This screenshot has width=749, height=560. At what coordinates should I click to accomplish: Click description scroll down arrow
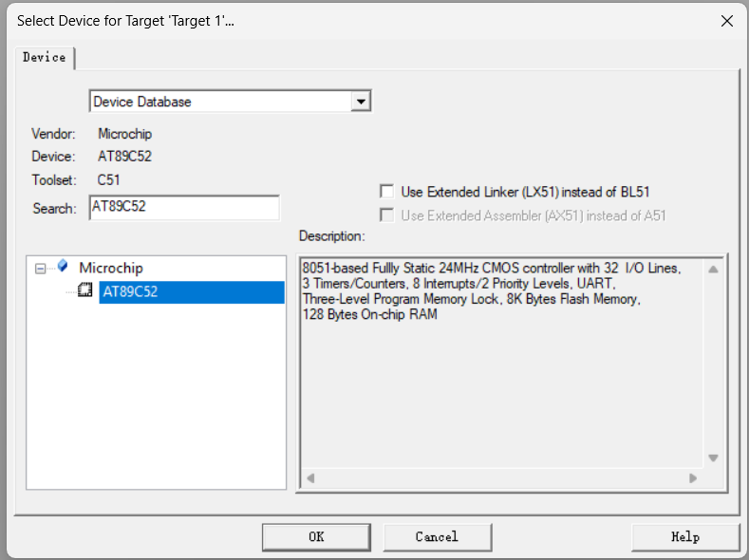713,457
